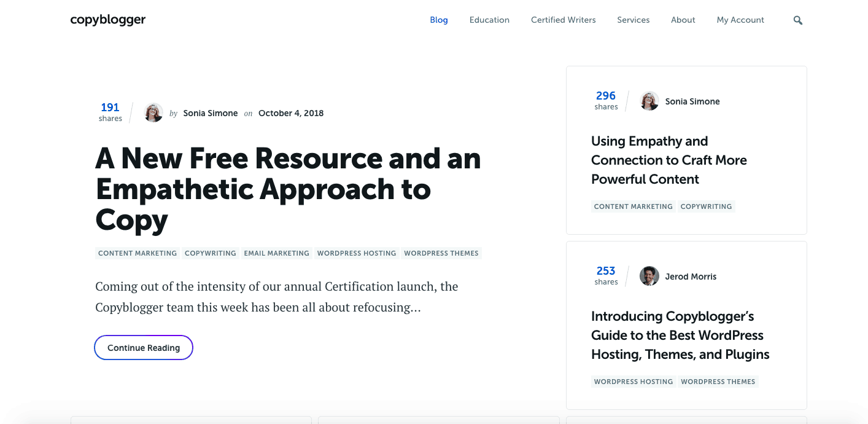Click the copyblogger logo
The image size is (868, 424).
pyautogui.click(x=108, y=20)
